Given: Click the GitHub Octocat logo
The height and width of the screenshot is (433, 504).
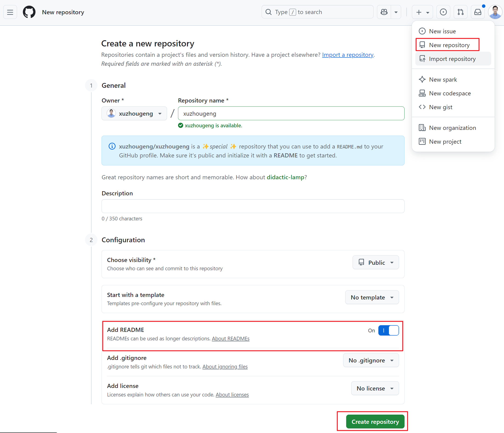Looking at the screenshot, I should 29,12.
